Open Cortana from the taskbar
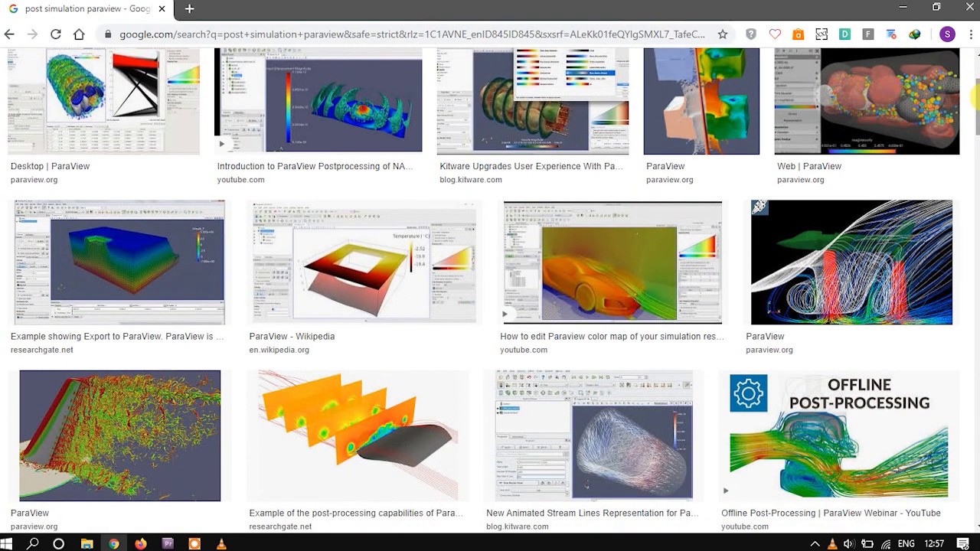980x551 pixels. click(58, 543)
